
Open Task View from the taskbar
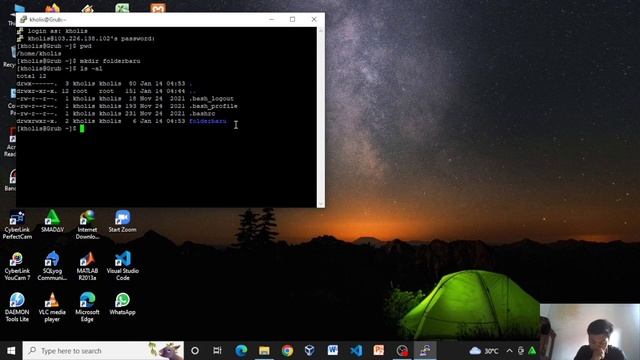[x=217, y=351]
